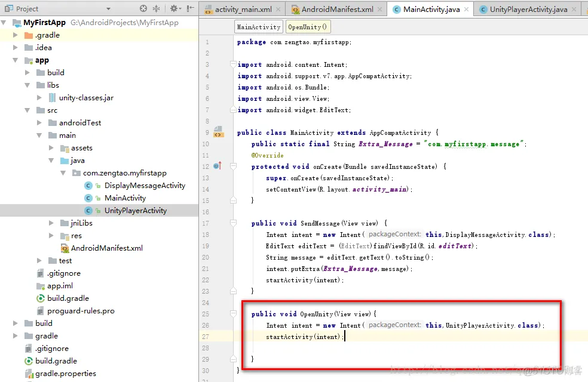Select the root build.gradle file
Image resolution: width=588 pixels, height=382 pixels.
[x=56, y=361]
